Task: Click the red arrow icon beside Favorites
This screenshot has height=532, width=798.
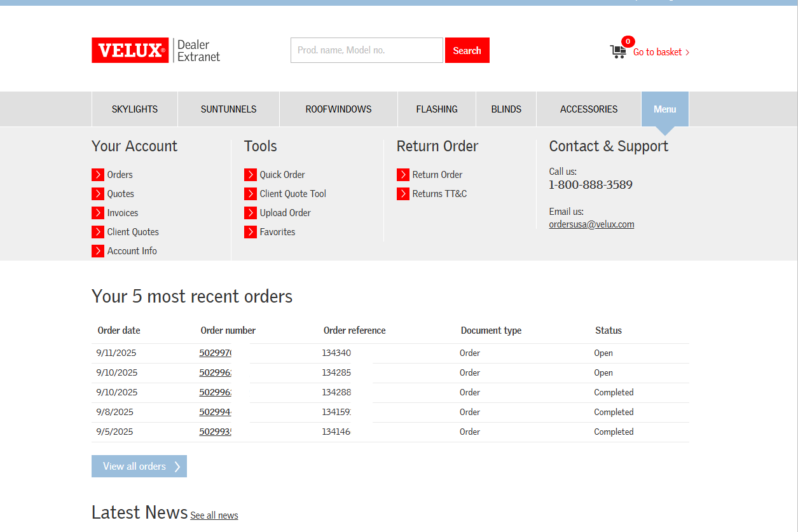Action: tap(251, 232)
